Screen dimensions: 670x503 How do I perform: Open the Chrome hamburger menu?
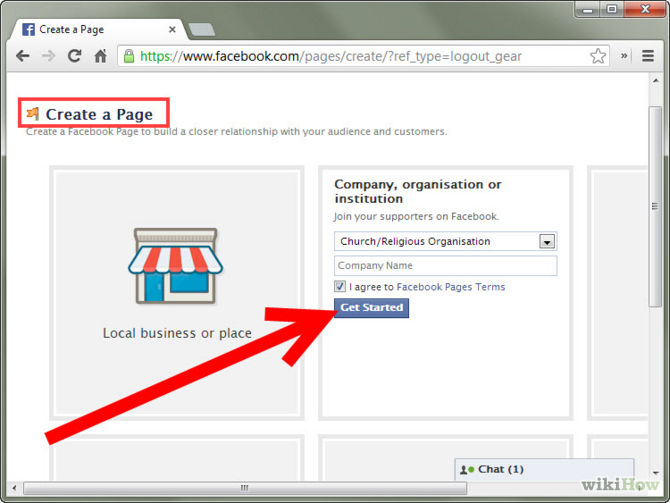click(648, 56)
